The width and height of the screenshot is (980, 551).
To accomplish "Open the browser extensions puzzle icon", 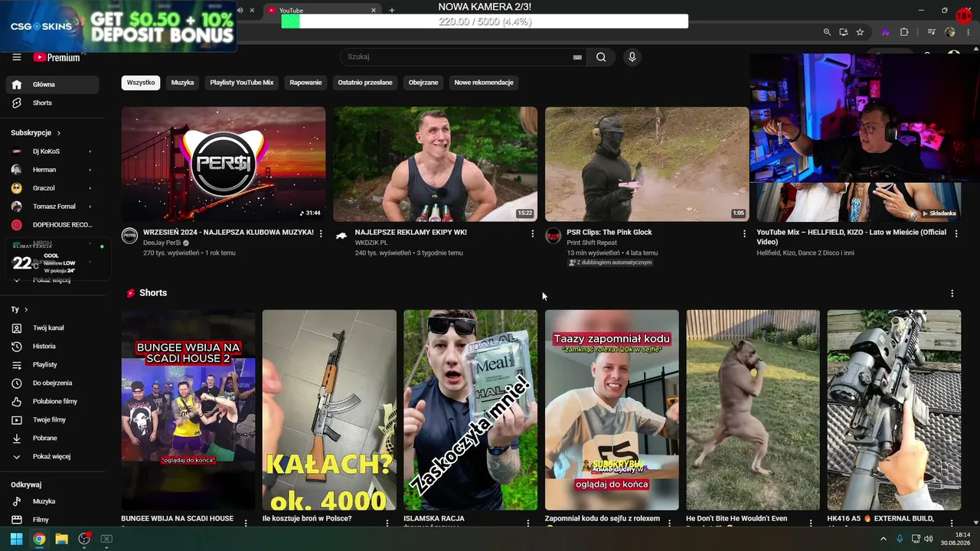I will (x=904, y=32).
